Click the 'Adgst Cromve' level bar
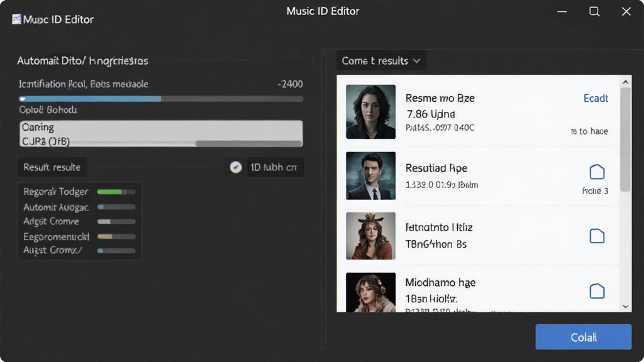644x362 pixels. tap(116, 222)
